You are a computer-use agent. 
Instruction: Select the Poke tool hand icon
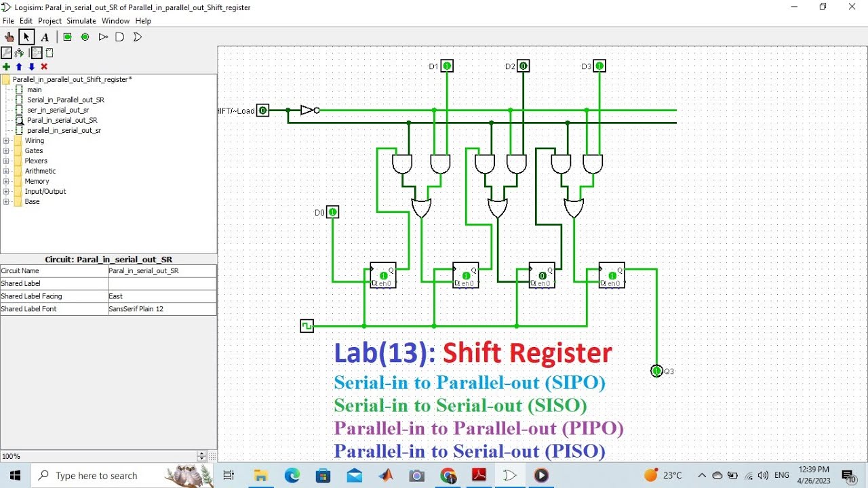coord(9,37)
